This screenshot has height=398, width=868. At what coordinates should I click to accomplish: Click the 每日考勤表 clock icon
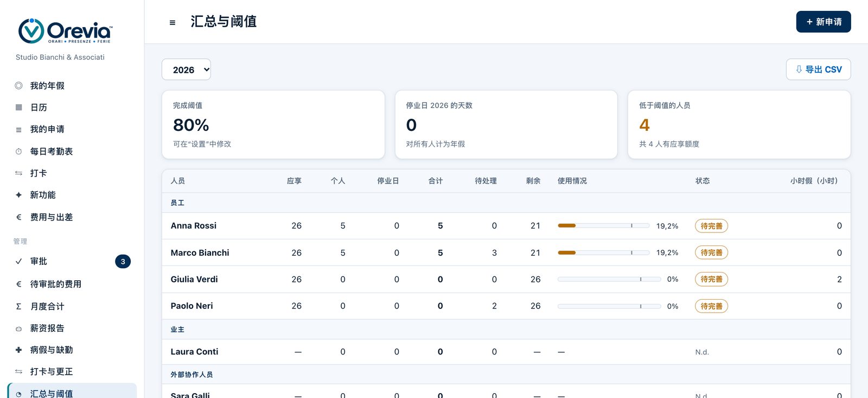click(x=18, y=151)
